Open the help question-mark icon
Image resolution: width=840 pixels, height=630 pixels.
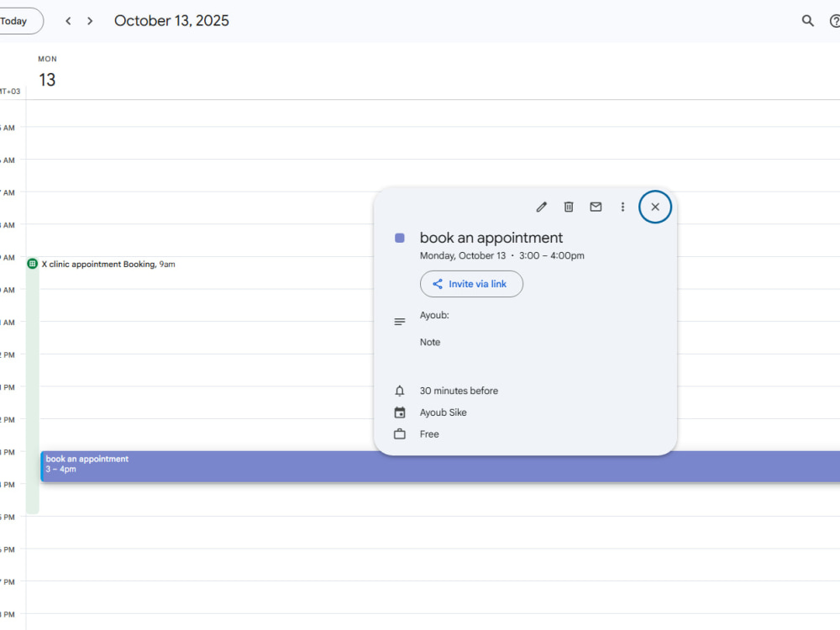point(834,21)
